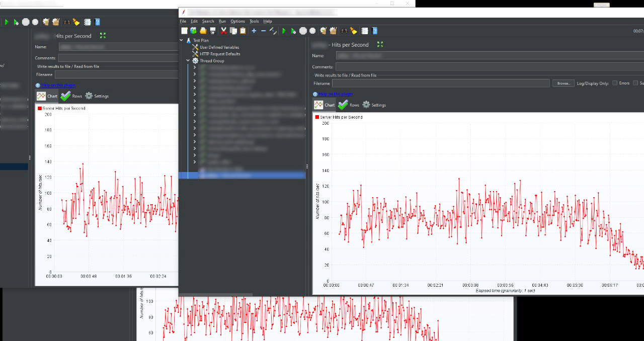
Task: Click the Shutdown icon in the back window
Action: click(x=35, y=22)
